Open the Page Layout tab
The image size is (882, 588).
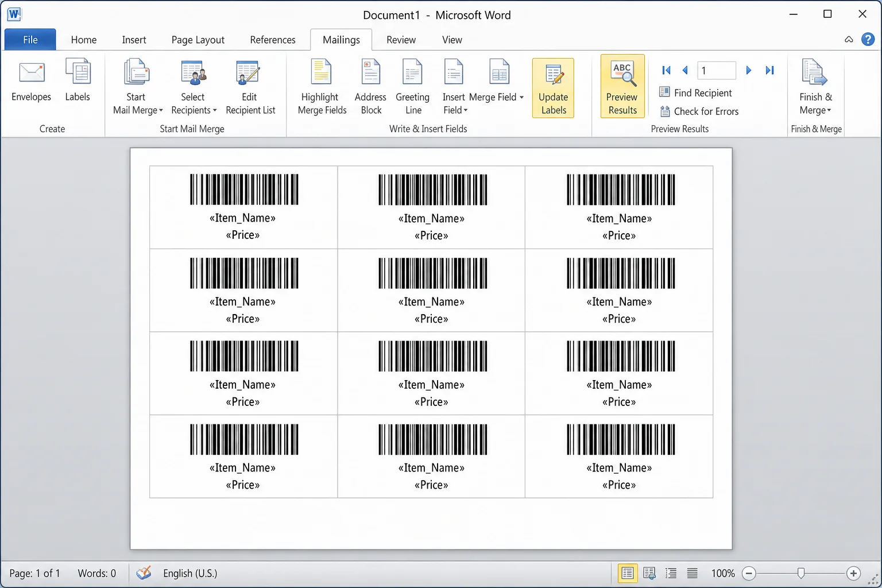(x=198, y=40)
